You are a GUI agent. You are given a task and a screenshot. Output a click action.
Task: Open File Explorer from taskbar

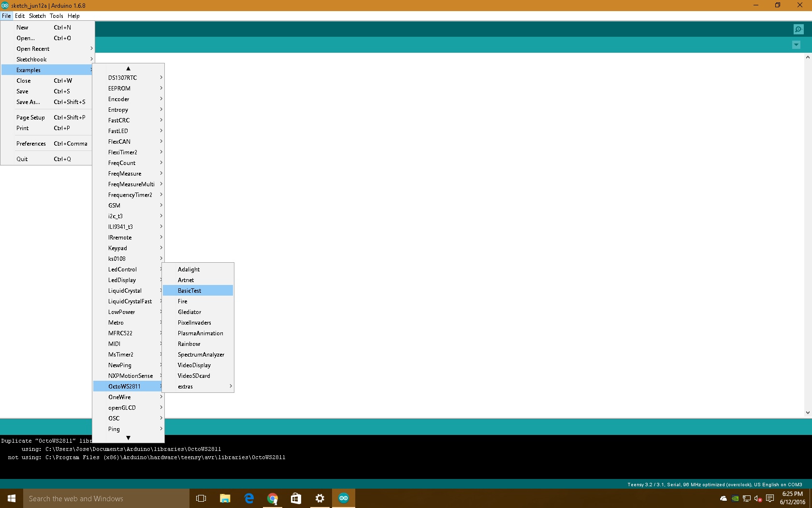point(225,498)
